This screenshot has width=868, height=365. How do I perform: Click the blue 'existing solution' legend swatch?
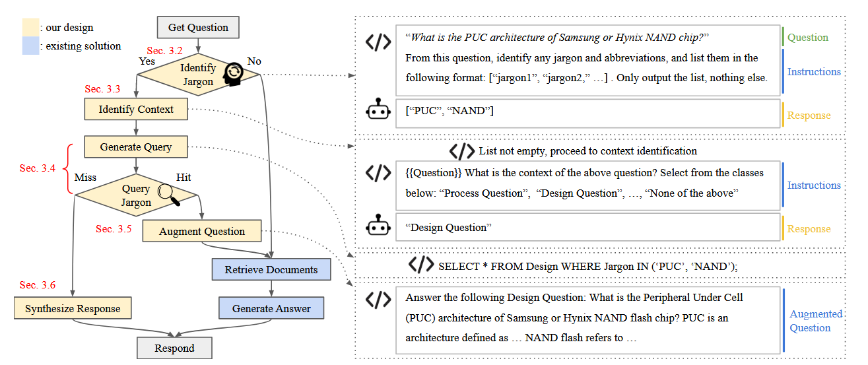pyautogui.click(x=30, y=46)
